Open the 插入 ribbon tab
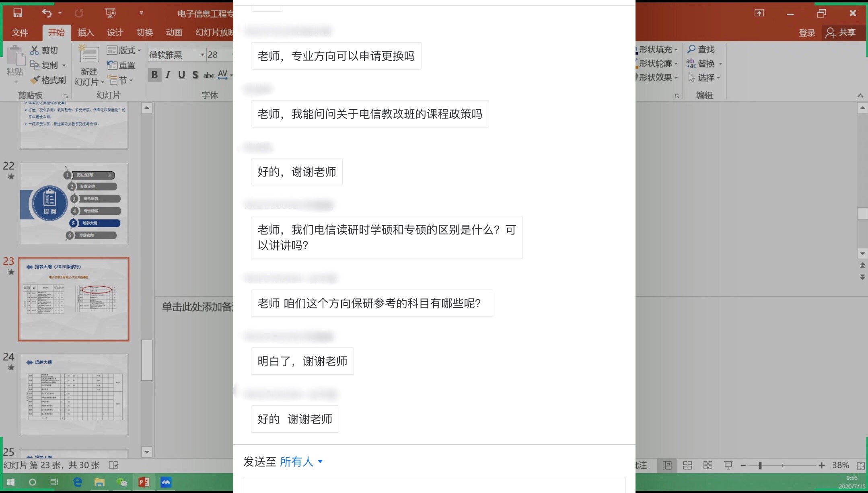This screenshot has width=868, height=493. click(x=85, y=32)
